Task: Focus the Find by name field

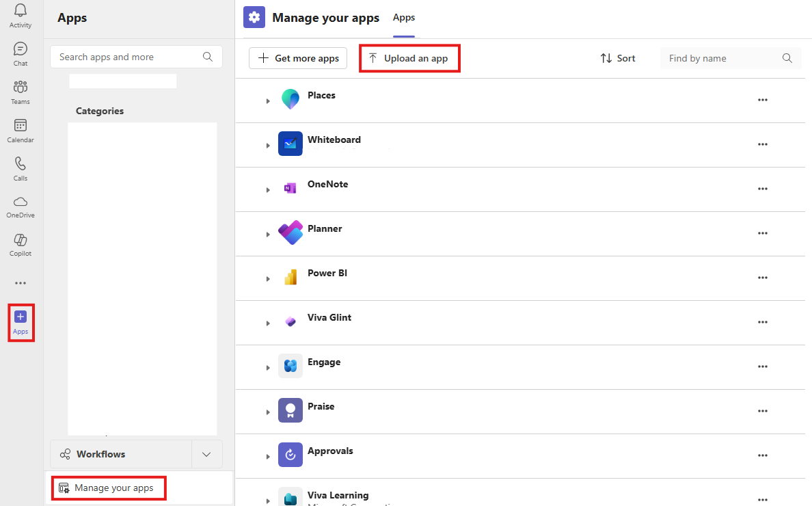Action: 731,58
